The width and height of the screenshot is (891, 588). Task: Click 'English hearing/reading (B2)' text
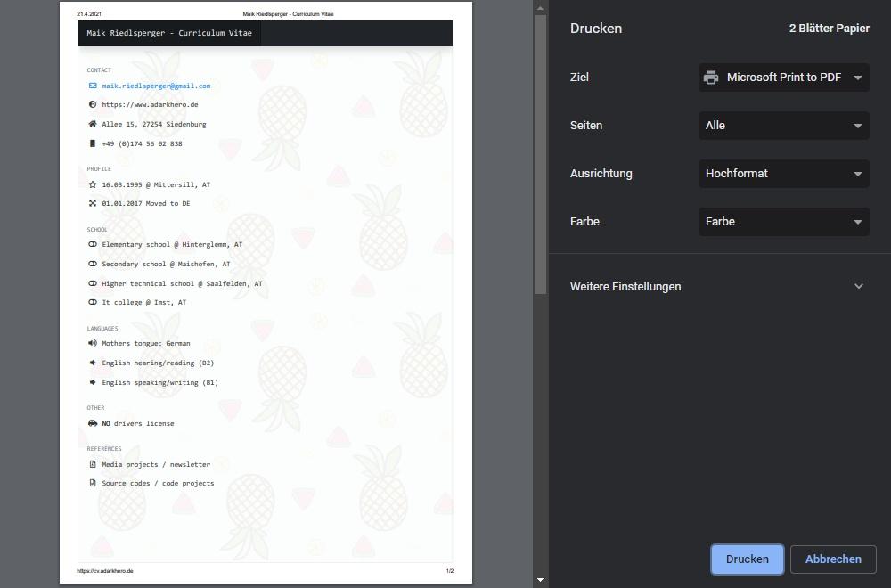158,363
